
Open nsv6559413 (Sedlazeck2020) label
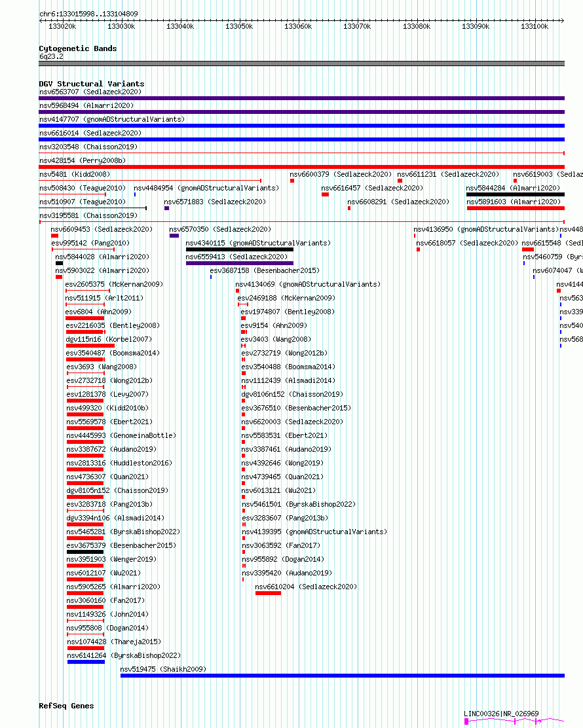pos(236,257)
